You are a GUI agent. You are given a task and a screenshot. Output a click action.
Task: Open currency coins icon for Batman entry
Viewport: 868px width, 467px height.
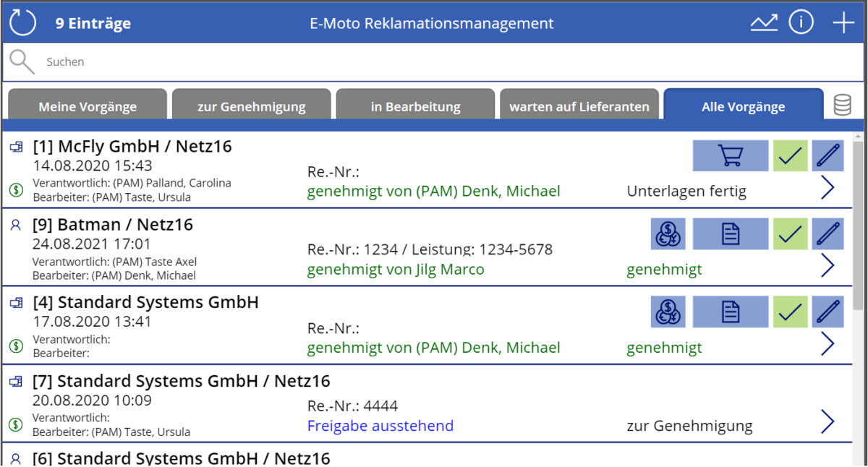[668, 234]
